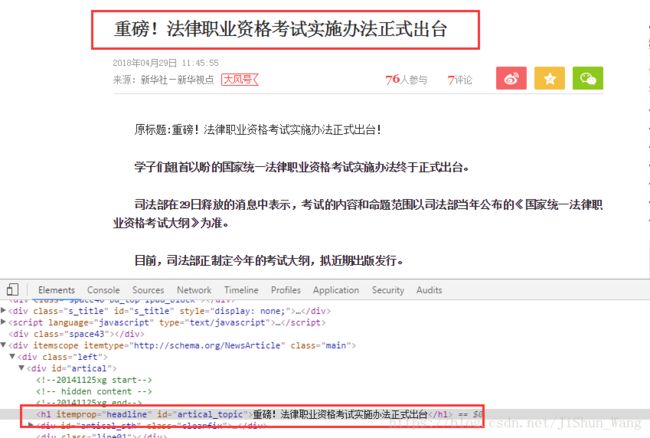Open the Network tab
Viewport: 650px width, 438px height.
(x=194, y=290)
